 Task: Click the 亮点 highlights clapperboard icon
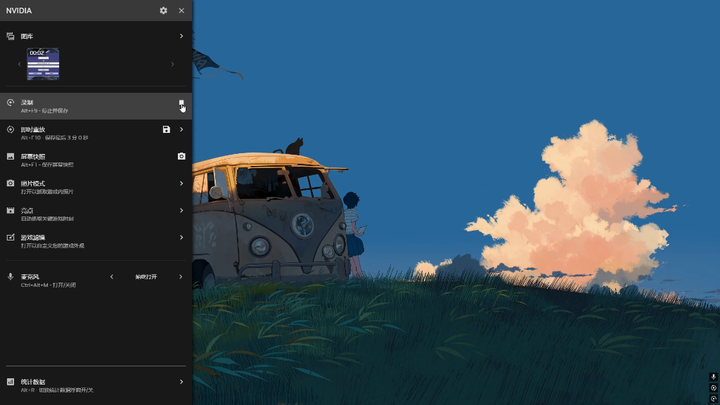(x=11, y=210)
